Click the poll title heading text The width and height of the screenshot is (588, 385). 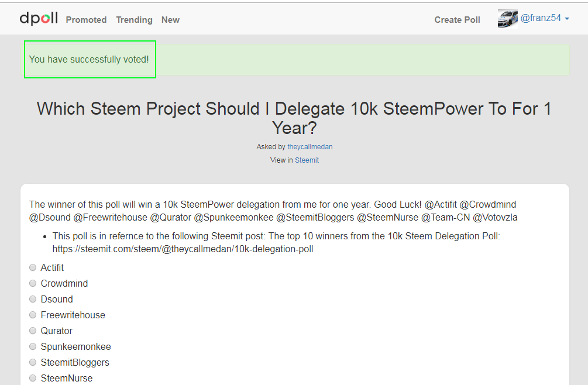point(294,118)
